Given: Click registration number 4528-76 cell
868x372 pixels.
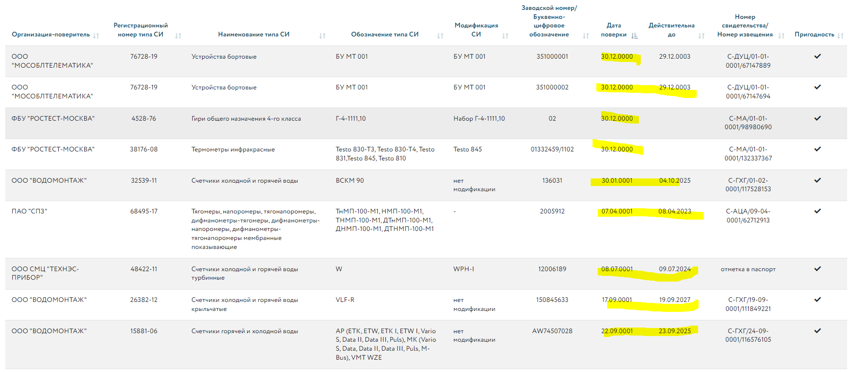Looking at the screenshot, I should (143, 118).
